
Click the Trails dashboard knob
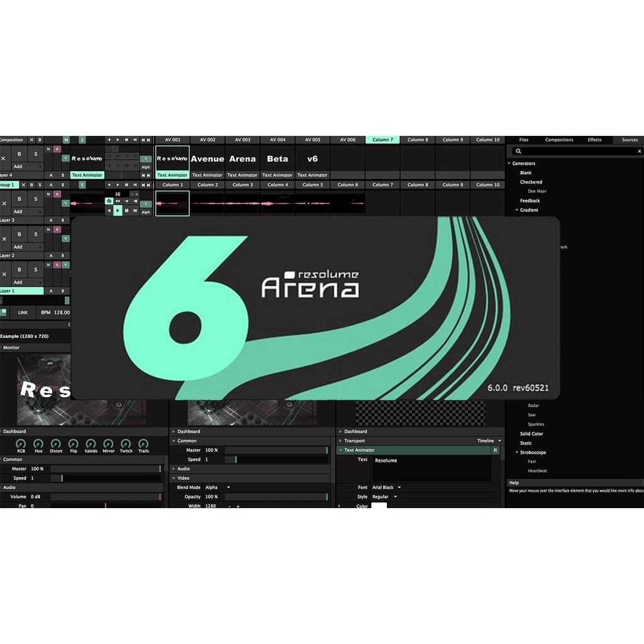(143, 443)
